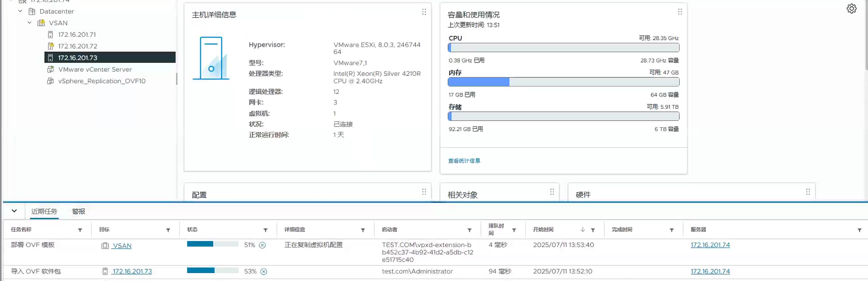Screen dimensions: 868x281
Task: Switch to the 警报 tab
Action: tap(78, 211)
